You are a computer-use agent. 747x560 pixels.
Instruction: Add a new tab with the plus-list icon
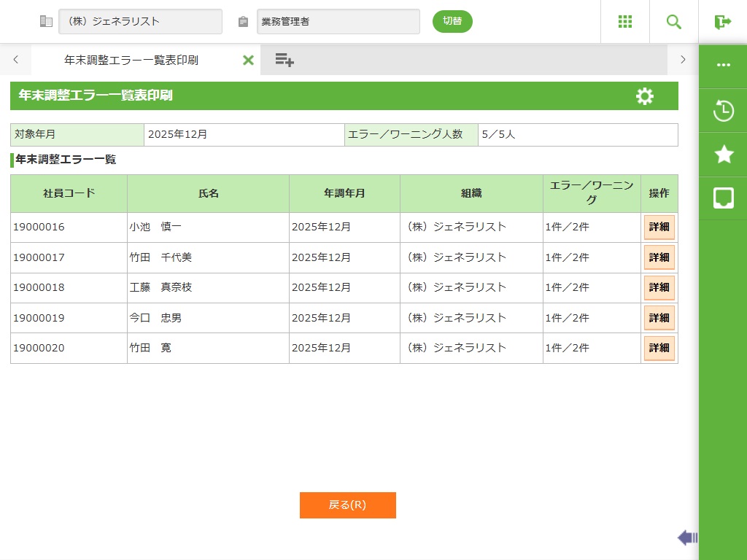click(285, 60)
